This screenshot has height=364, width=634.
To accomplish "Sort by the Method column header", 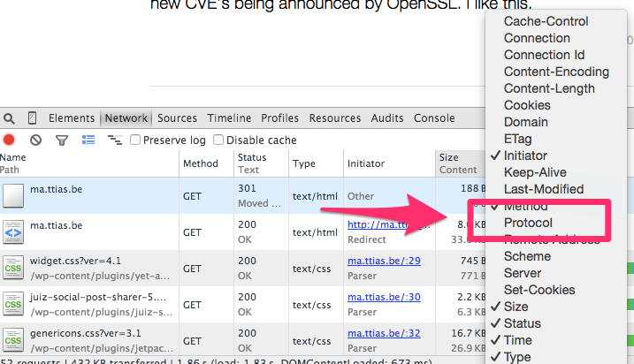I will point(206,163).
